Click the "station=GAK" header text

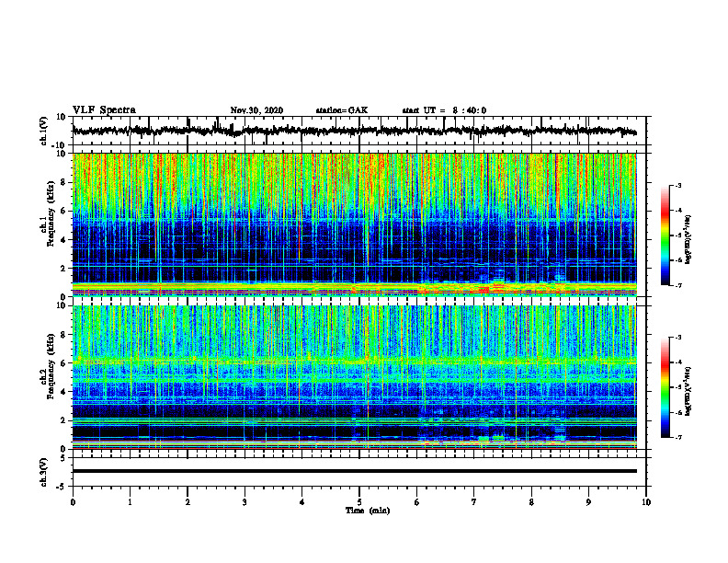click(x=342, y=110)
